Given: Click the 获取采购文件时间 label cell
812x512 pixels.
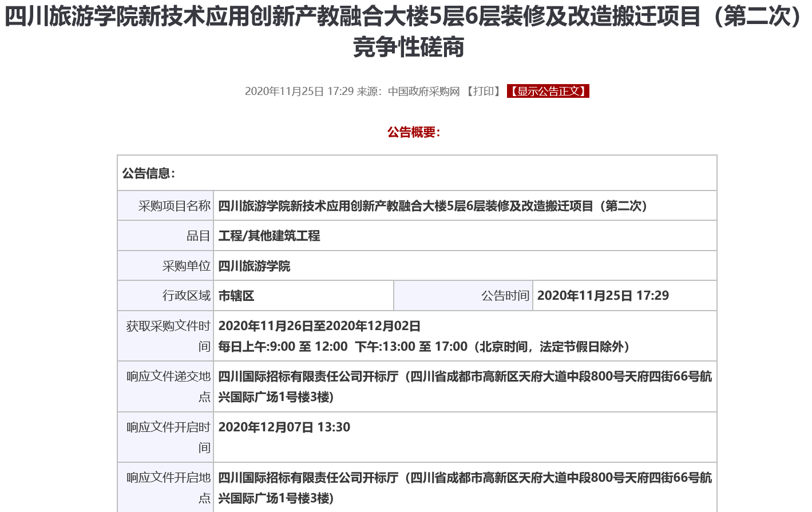Looking at the screenshot, I should [165, 336].
